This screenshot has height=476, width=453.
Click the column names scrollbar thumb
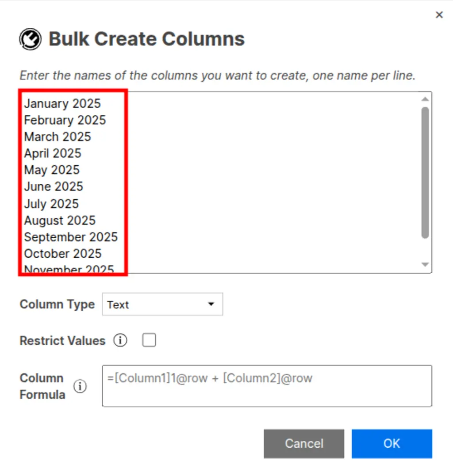(x=425, y=172)
